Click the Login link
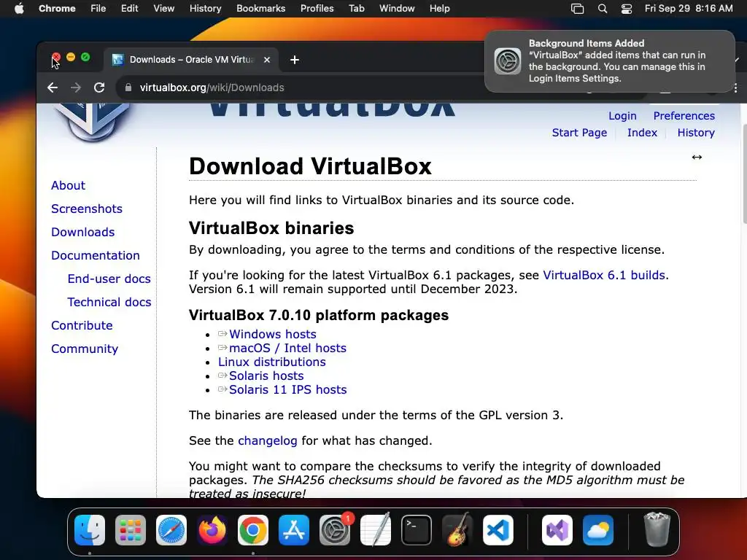Viewport: 747px width, 560px height. (x=622, y=116)
